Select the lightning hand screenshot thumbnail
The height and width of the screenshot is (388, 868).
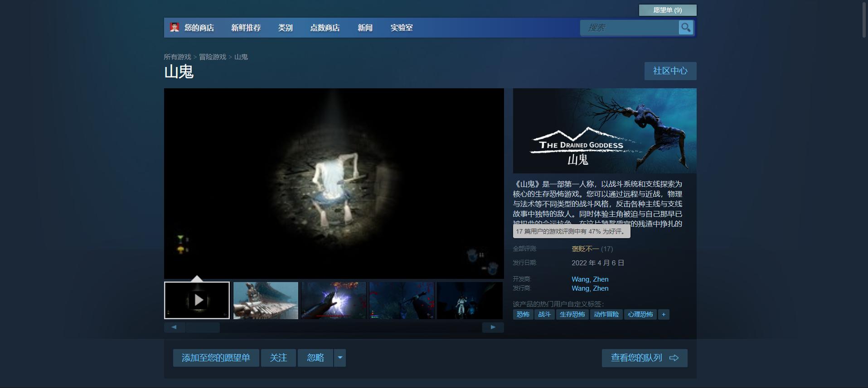tap(334, 301)
